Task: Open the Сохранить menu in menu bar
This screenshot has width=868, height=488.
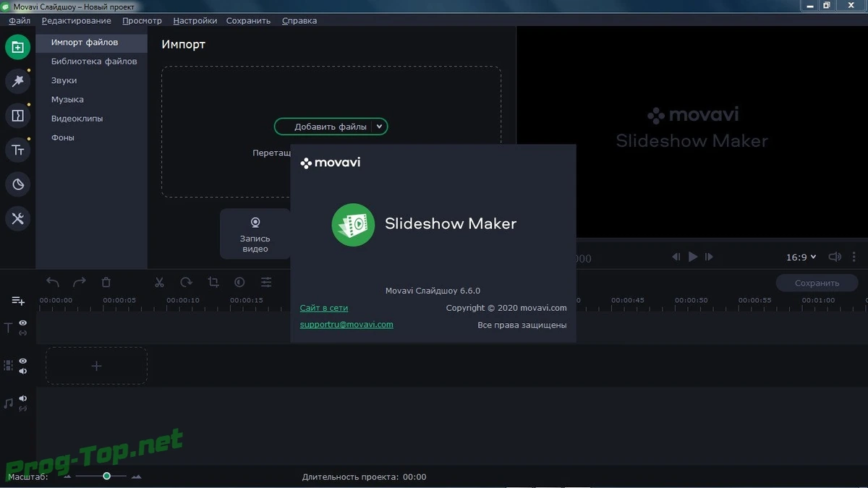Action: pyautogui.click(x=248, y=20)
